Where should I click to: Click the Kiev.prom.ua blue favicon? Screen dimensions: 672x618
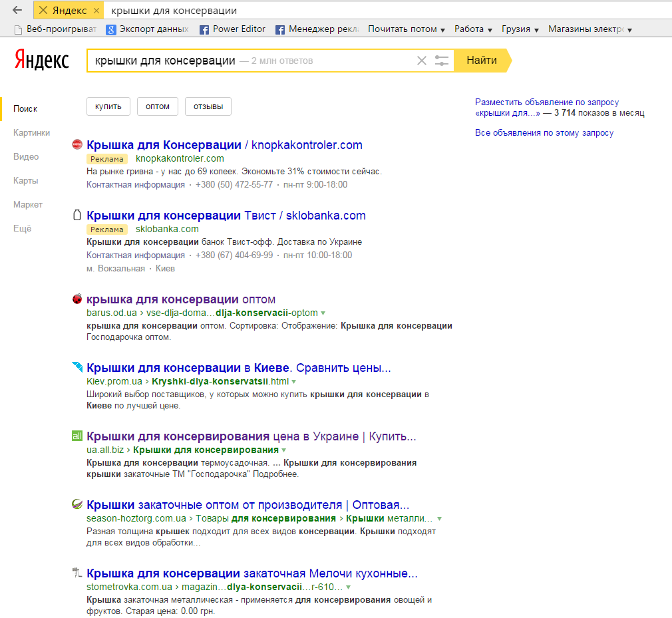(77, 367)
